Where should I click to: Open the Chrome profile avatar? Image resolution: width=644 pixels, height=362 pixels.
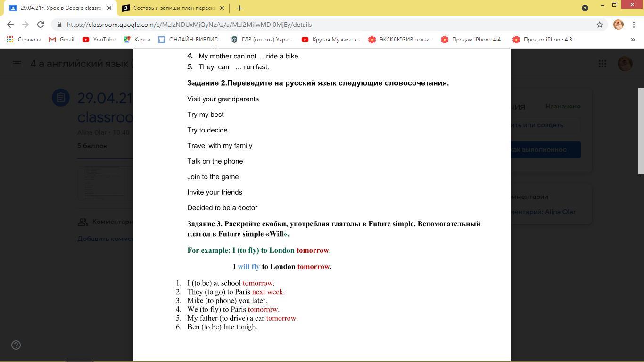click(619, 25)
